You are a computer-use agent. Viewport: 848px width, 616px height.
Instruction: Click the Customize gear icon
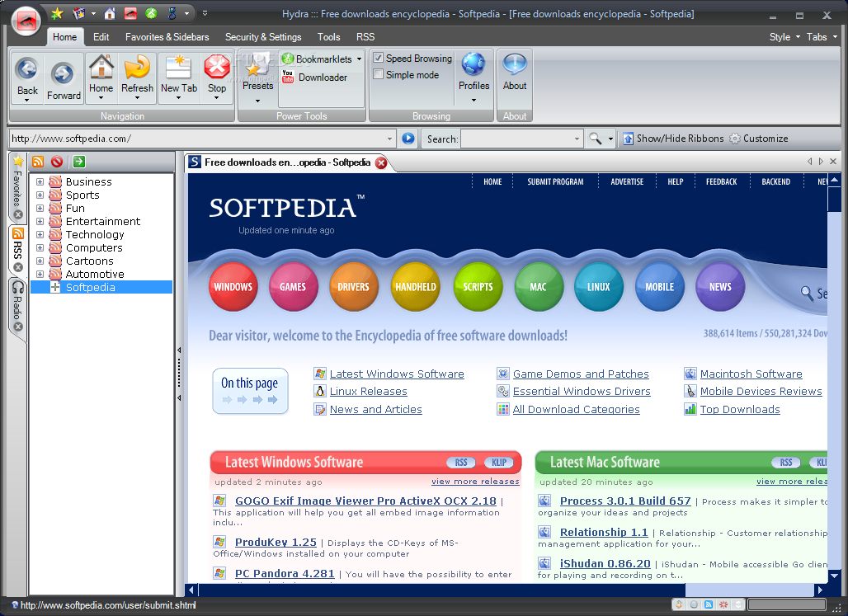click(734, 139)
